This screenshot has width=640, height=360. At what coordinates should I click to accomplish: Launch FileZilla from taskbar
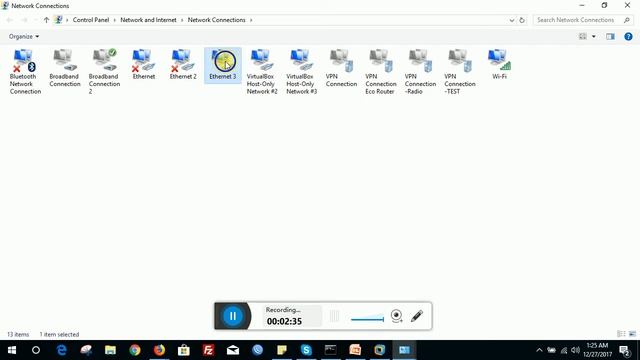208,350
